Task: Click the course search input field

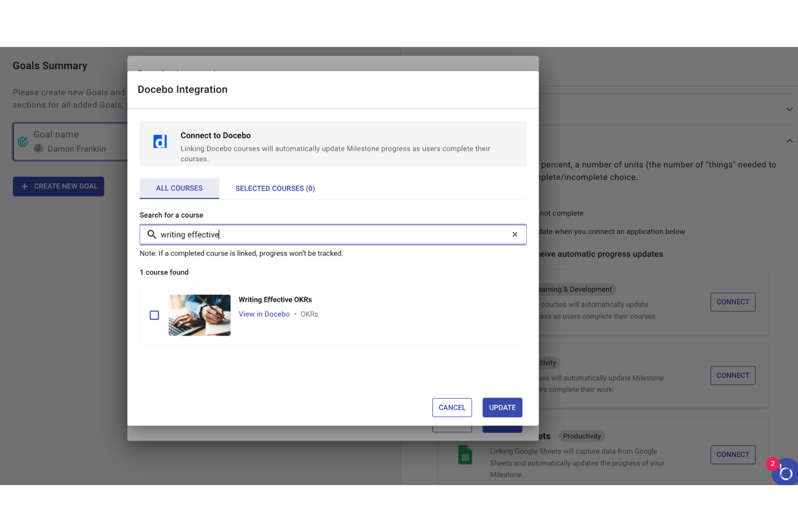Action: 333,234
